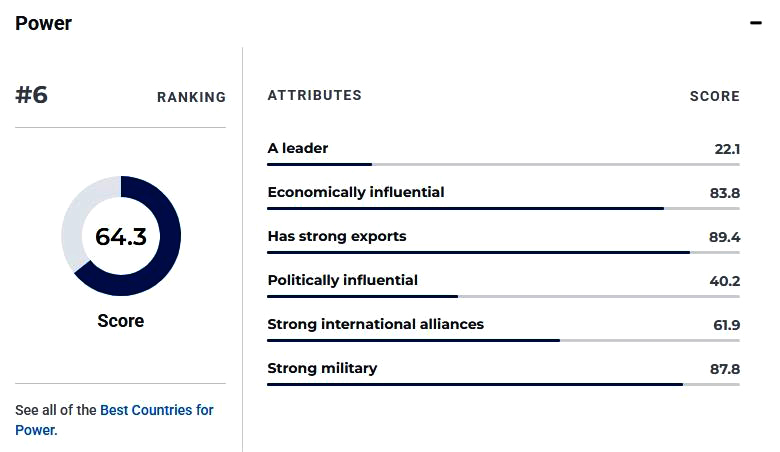
Task: Click the Economically influential score bar
Action: point(503,208)
